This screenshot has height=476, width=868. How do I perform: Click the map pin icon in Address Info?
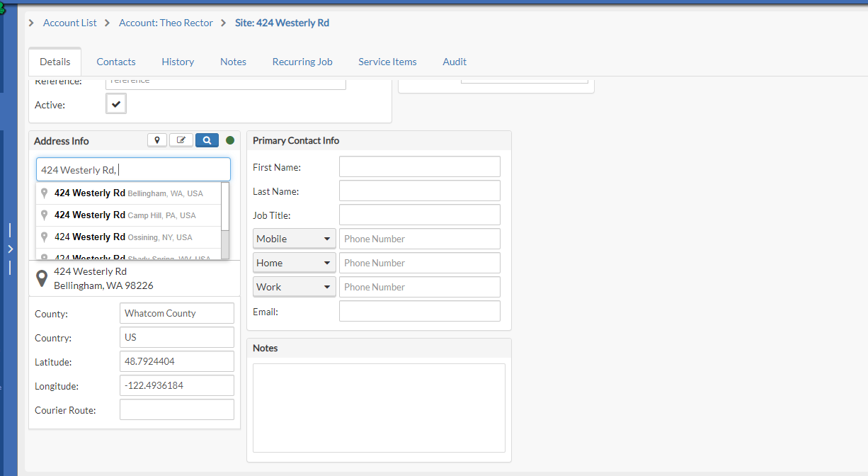point(157,140)
